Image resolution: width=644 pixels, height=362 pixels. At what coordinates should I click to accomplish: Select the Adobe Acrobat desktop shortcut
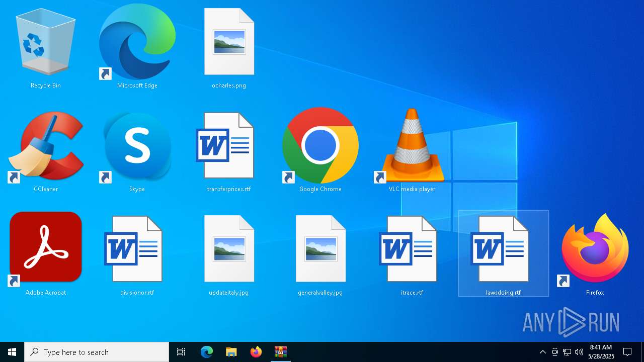tap(46, 254)
